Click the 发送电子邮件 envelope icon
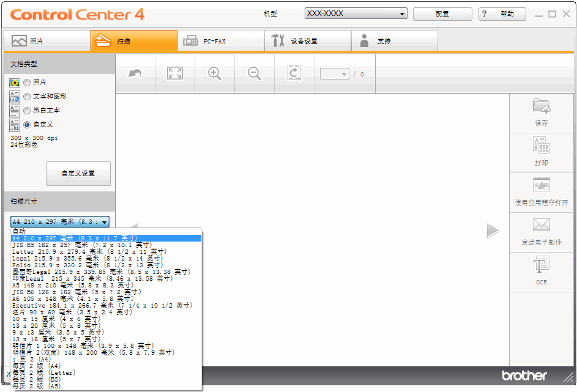Image resolution: width=577 pixels, height=392 pixels. pos(541,224)
